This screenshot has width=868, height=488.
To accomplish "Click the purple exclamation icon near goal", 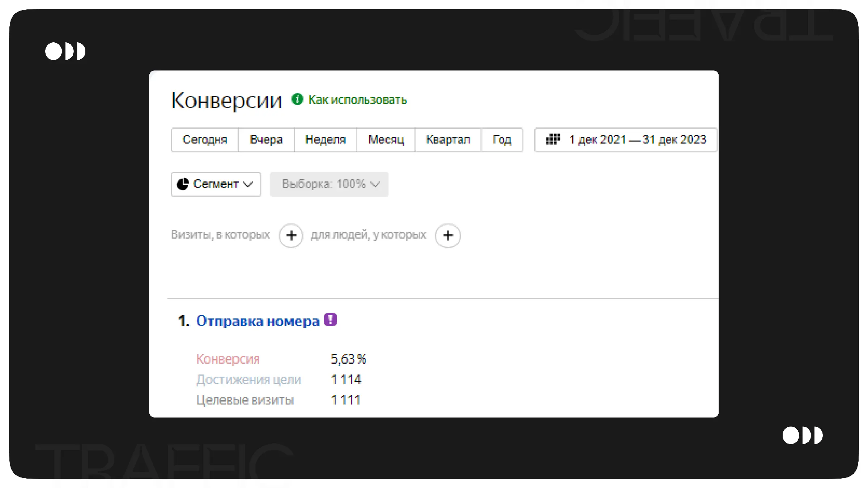I will click(330, 320).
